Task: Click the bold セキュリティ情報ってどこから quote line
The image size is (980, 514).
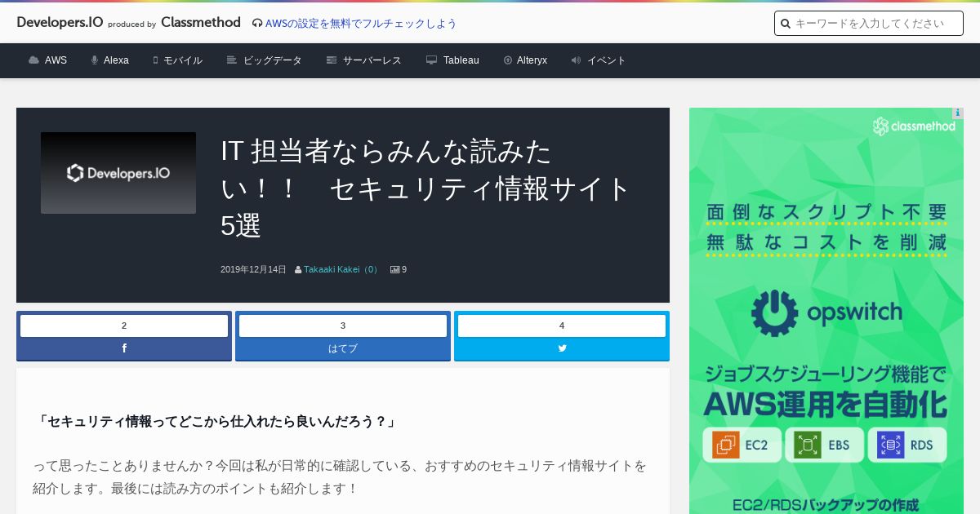Action: tap(217, 422)
